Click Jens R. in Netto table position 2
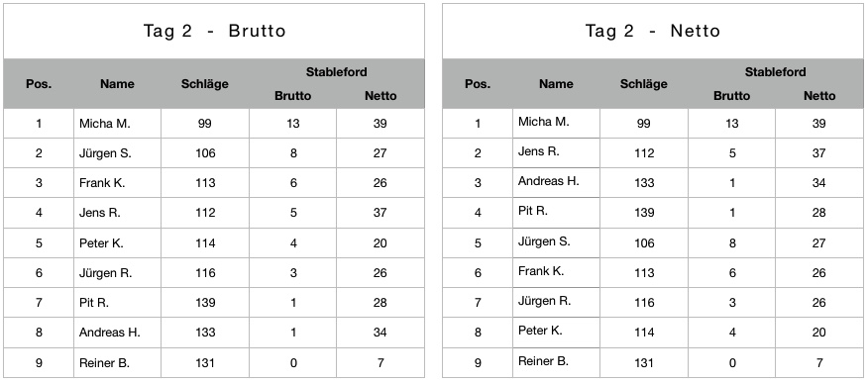The width and height of the screenshot is (868, 383). tap(539, 151)
